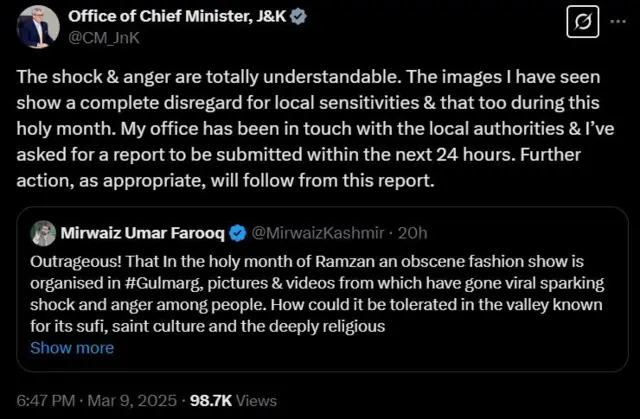Click the Grok explain-post icon
This screenshot has width=640, height=419.
(581, 22)
